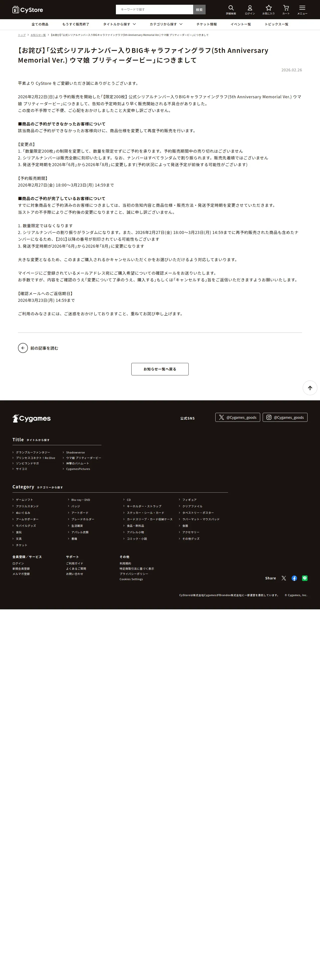320x980 pixels.
Task: Click the 検索 search button
Action: 199,9
